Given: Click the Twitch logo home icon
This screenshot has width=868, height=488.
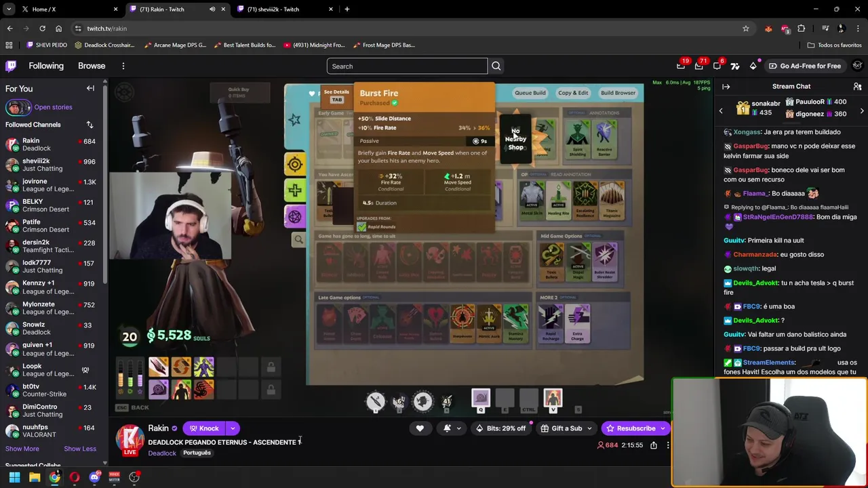Looking at the screenshot, I should 11,66.
